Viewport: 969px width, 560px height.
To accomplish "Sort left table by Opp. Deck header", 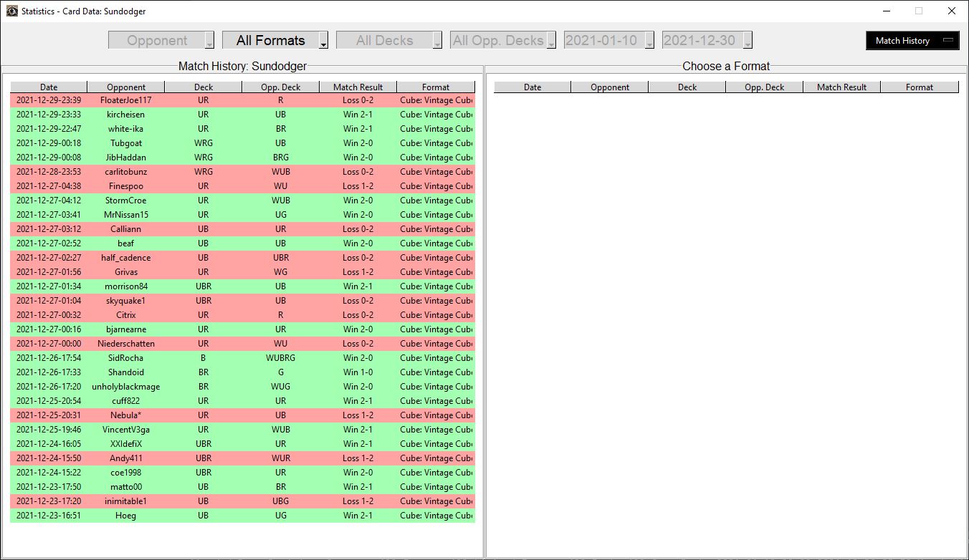I will click(x=281, y=87).
